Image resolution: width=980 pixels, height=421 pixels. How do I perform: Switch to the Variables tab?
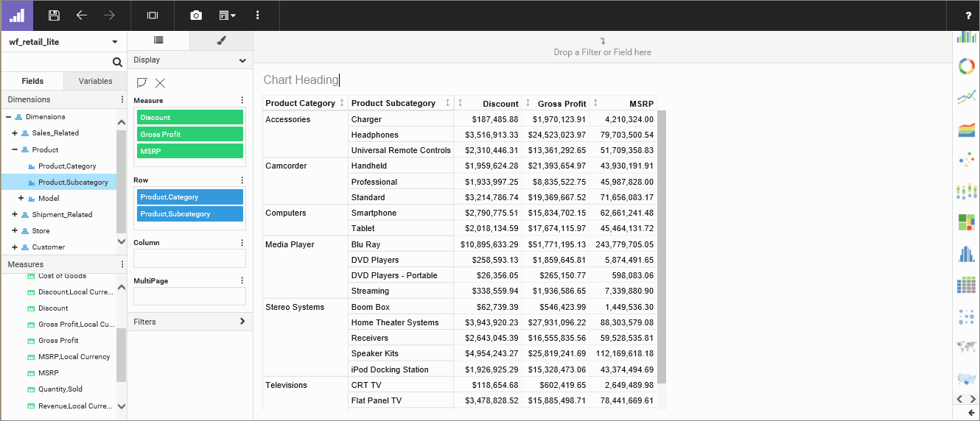pyautogui.click(x=95, y=81)
